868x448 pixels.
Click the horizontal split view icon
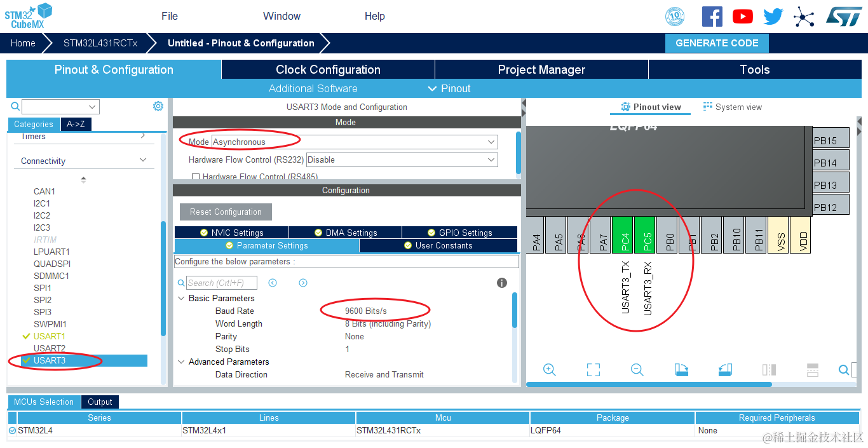(x=812, y=370)
